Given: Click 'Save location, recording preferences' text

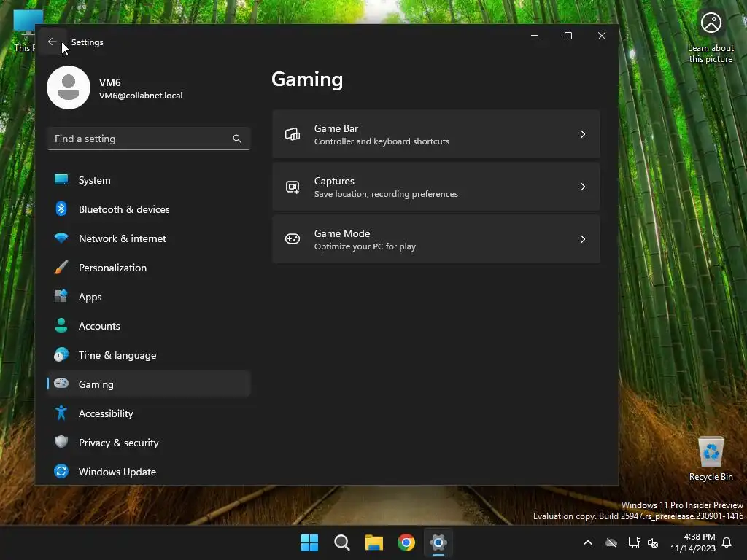Looking at the screenshot, I should (x=386, y=194).
